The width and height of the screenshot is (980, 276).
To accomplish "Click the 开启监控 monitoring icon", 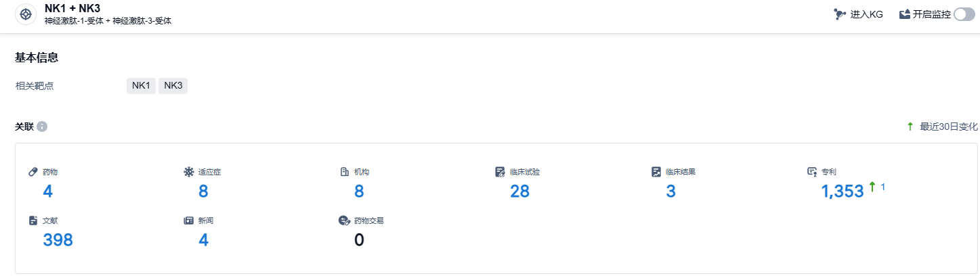I will [x=904, y=14].
